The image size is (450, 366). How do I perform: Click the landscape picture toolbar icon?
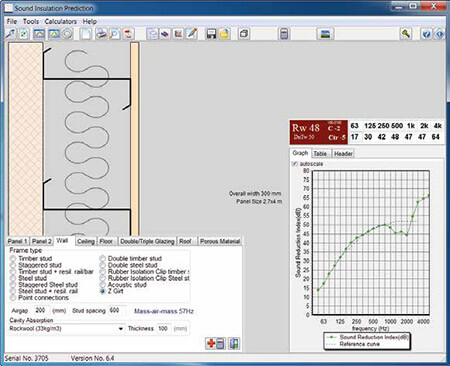325,34
